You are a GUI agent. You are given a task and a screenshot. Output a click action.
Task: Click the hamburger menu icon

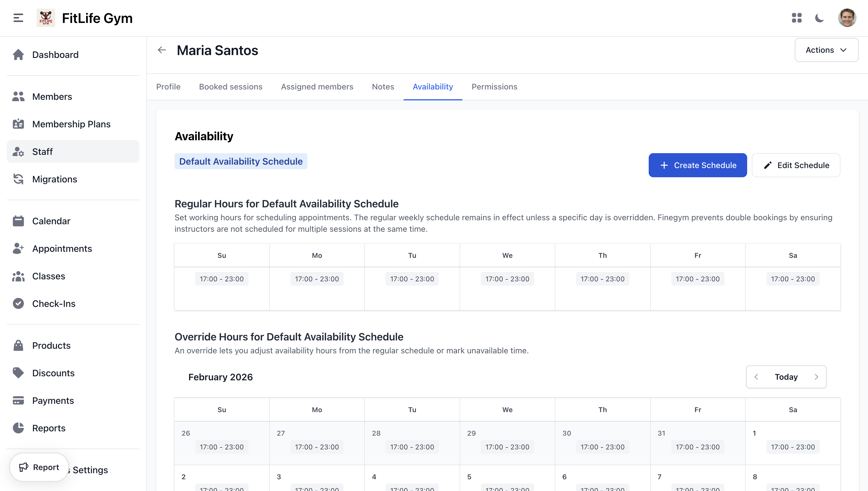point(18,18)
